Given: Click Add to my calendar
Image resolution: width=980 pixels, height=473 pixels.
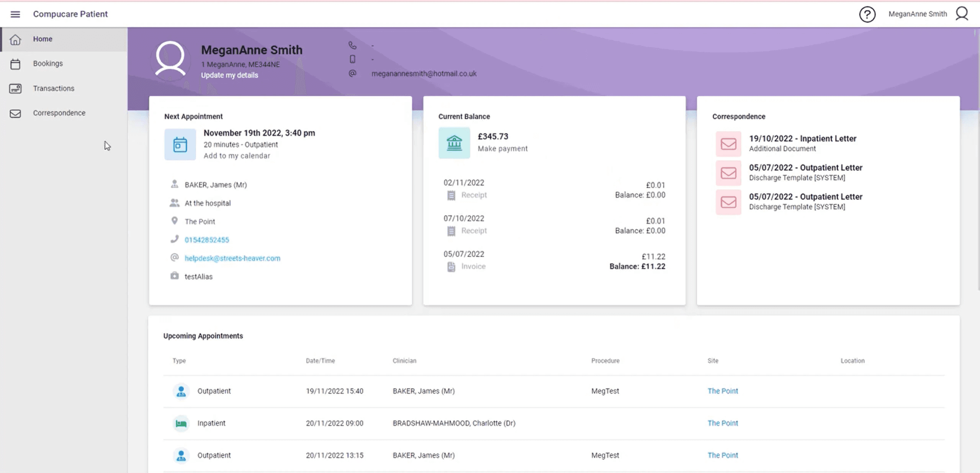Looking at the screenshot, I should click(x=237, y=156).
